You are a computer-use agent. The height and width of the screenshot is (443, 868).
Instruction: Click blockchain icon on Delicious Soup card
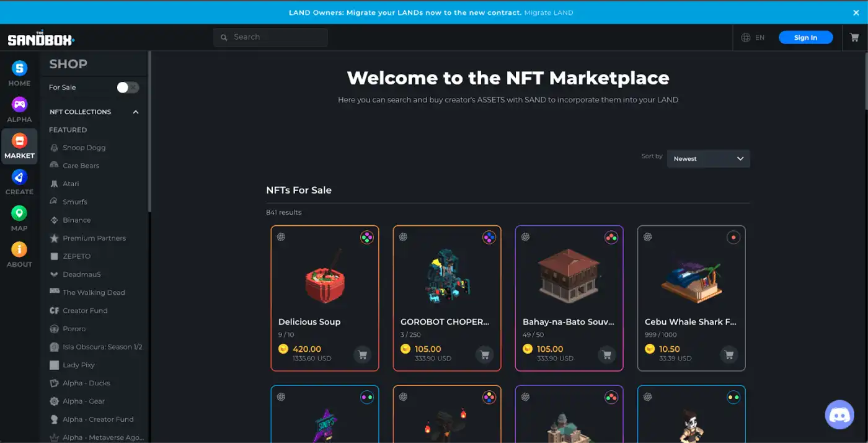(x=281, y=237)
